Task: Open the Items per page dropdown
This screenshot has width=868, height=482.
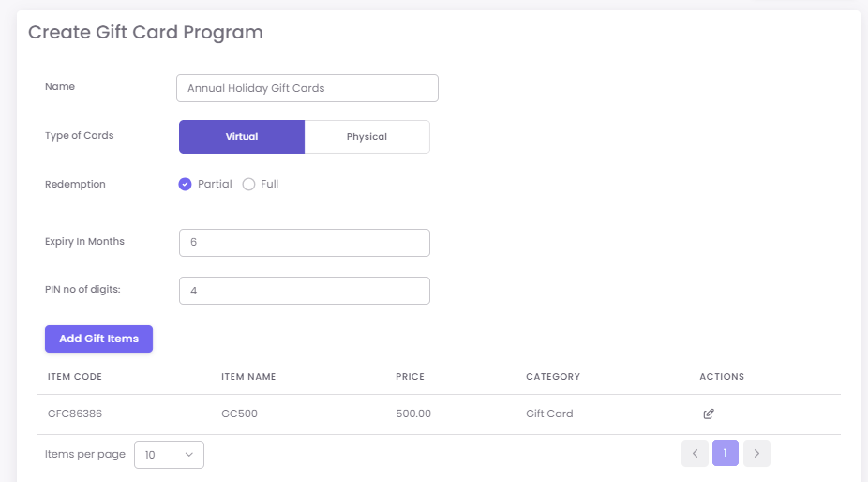Action: 169,455
